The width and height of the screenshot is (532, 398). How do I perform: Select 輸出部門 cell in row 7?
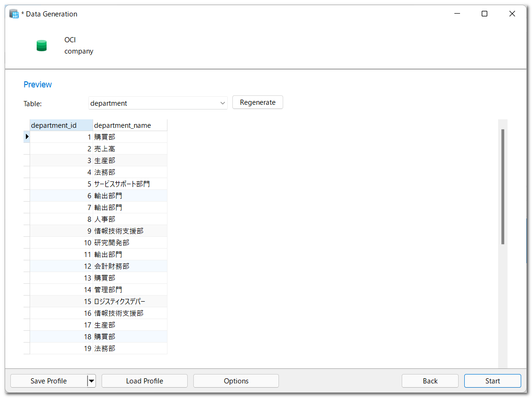pyautogui.click(x=130, y=208)
